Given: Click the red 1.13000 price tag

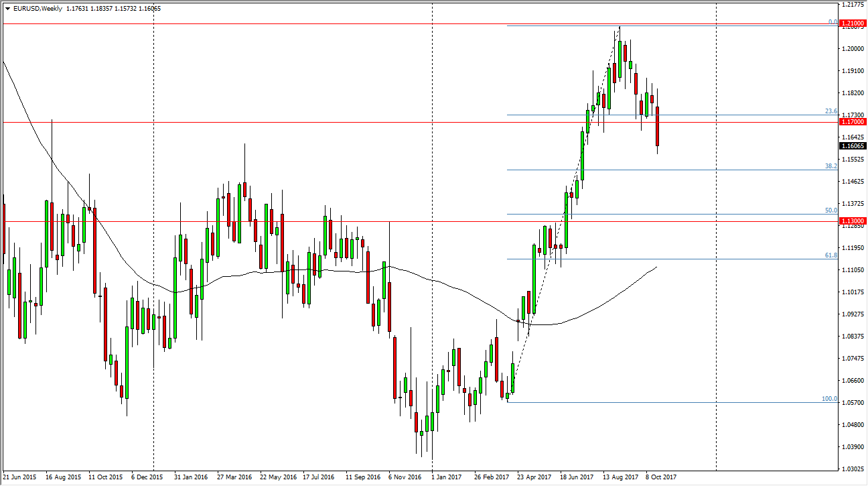Looking at the screenshot, I should [x=852, y=220].
